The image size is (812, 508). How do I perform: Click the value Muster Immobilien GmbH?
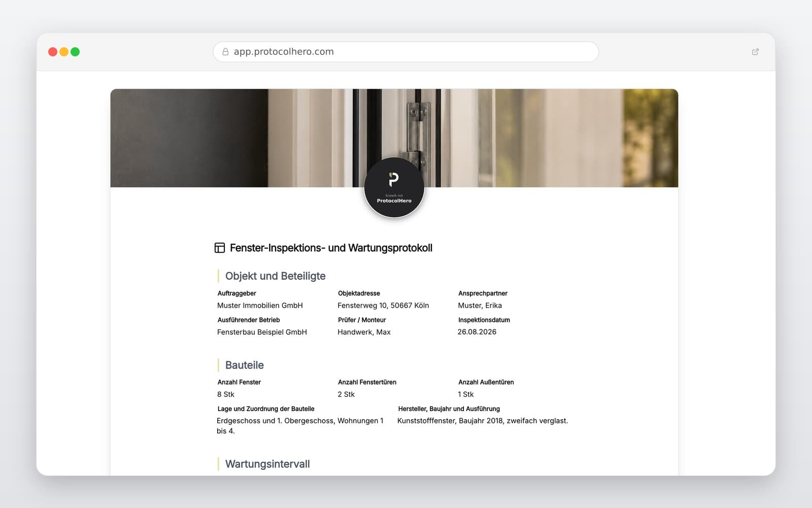260,305
